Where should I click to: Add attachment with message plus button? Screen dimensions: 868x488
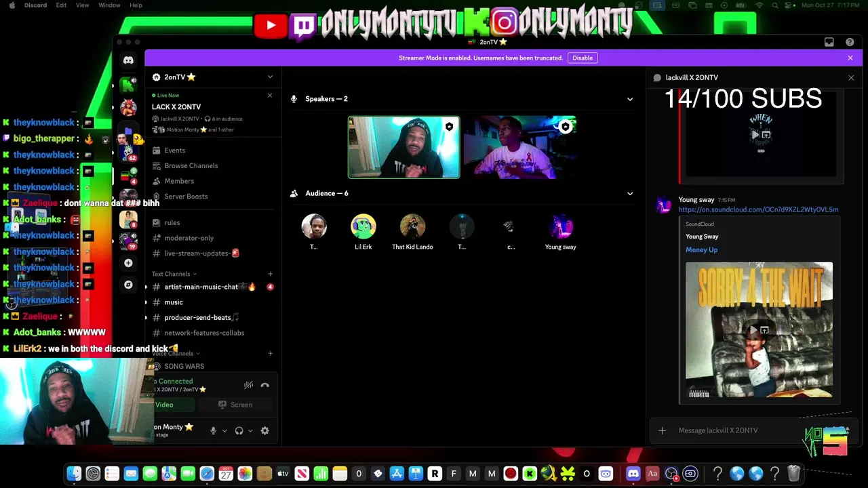662,430
